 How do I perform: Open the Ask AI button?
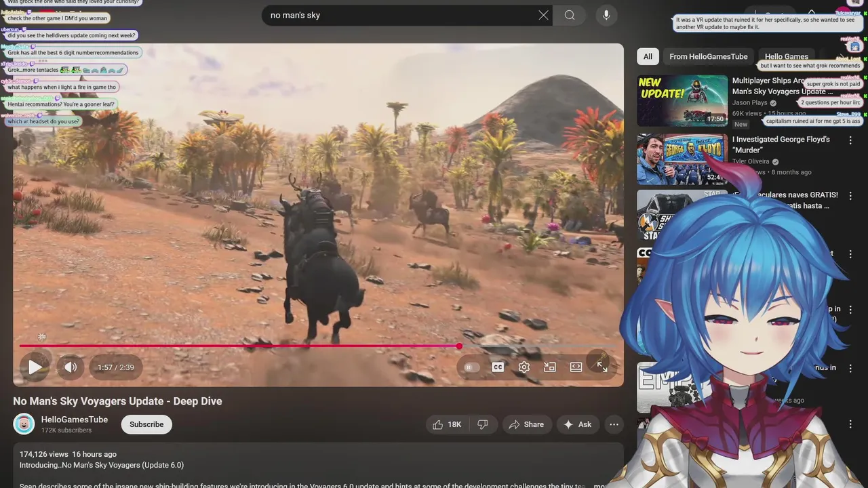(578, 424)
